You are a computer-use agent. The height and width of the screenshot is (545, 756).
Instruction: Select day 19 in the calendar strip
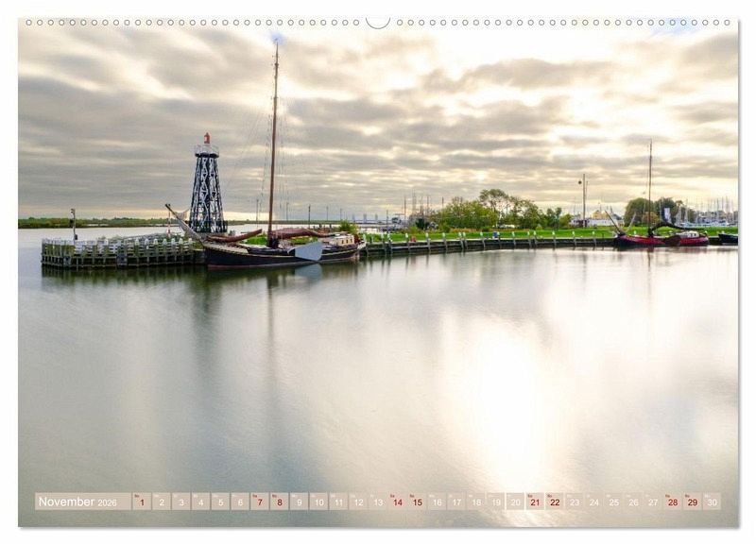495,502
